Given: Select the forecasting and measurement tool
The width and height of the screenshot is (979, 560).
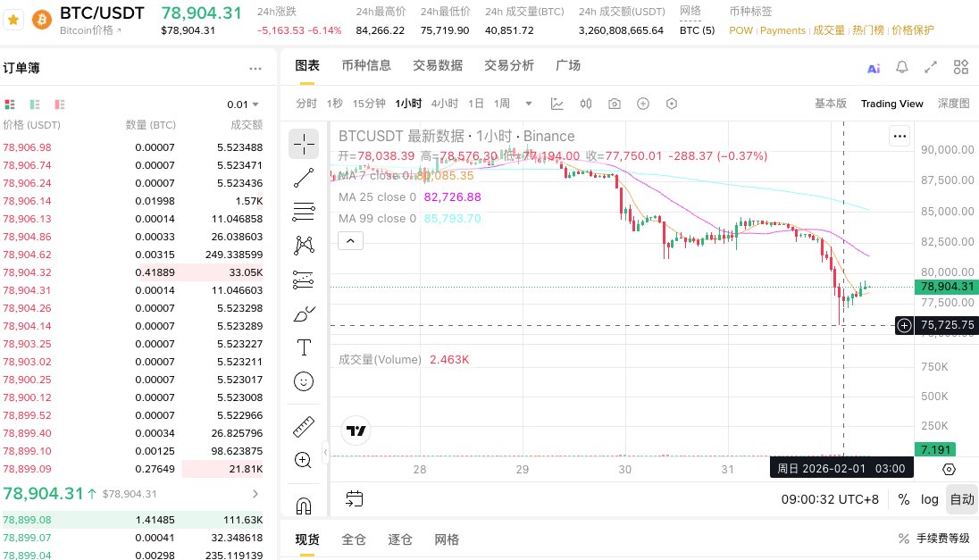Looking at the screenshot, I should 304,279.
